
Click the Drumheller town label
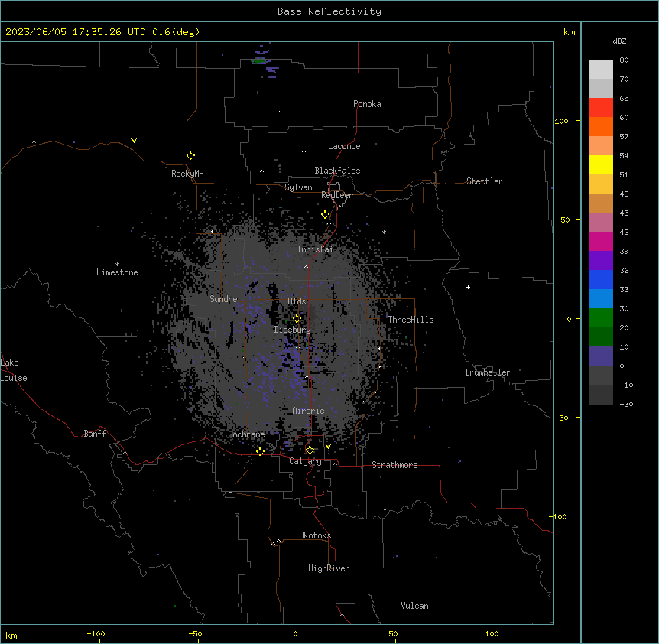pyautogui.click(x=488, y=372)
